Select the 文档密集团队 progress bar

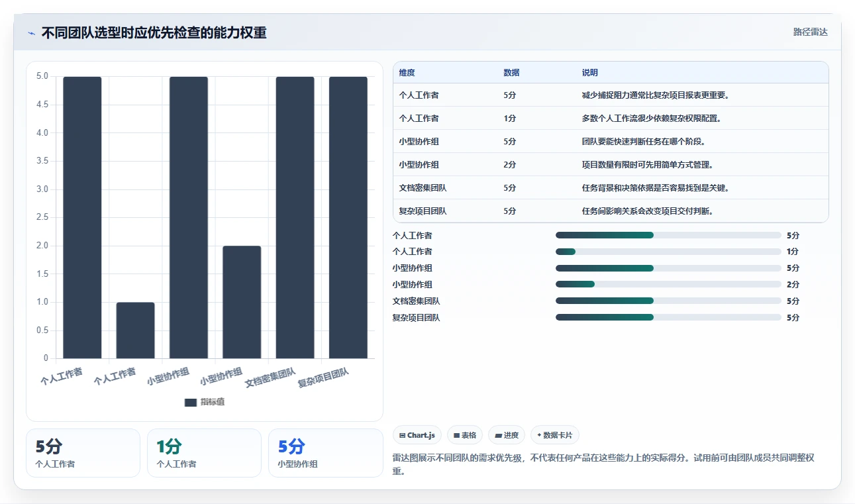pos(668,301)
